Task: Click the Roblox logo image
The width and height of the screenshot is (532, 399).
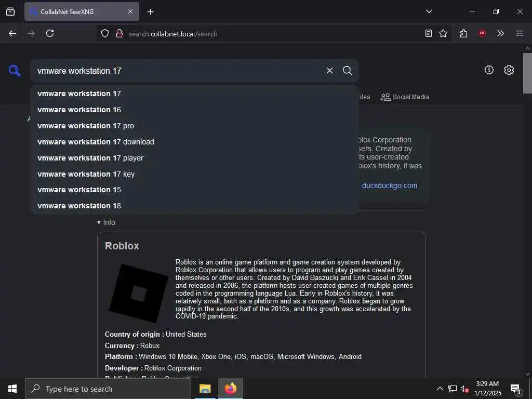Action: 138,293
